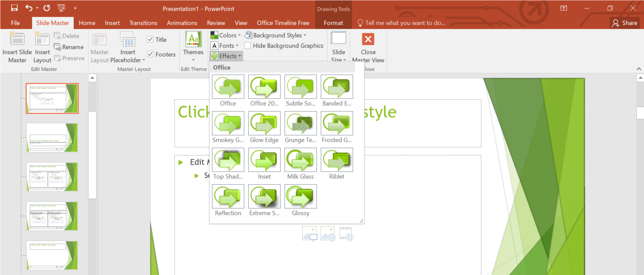
Task: Open the Fonts dropdown
Action: tap(225, 45)
